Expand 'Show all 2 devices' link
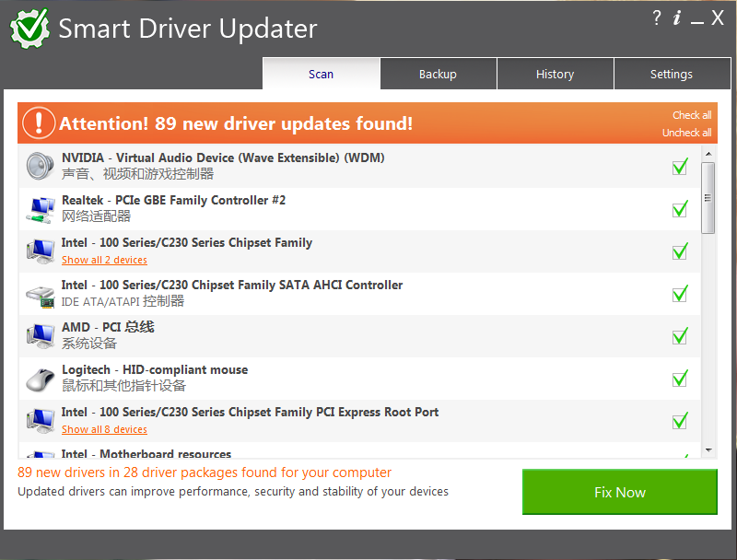The height and width of the screenshot is (560, 737). pyautogui.click(x=104, y=260)
